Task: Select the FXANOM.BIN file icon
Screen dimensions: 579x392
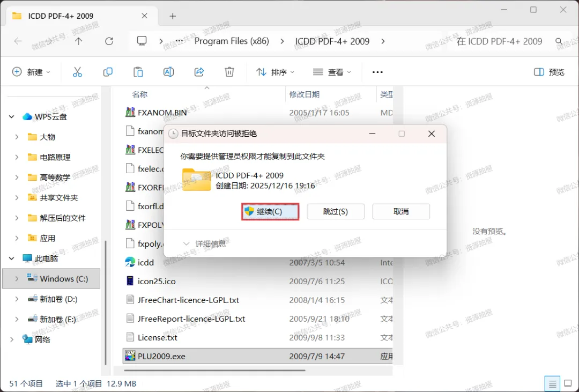Action: click(x=130, y=112)
